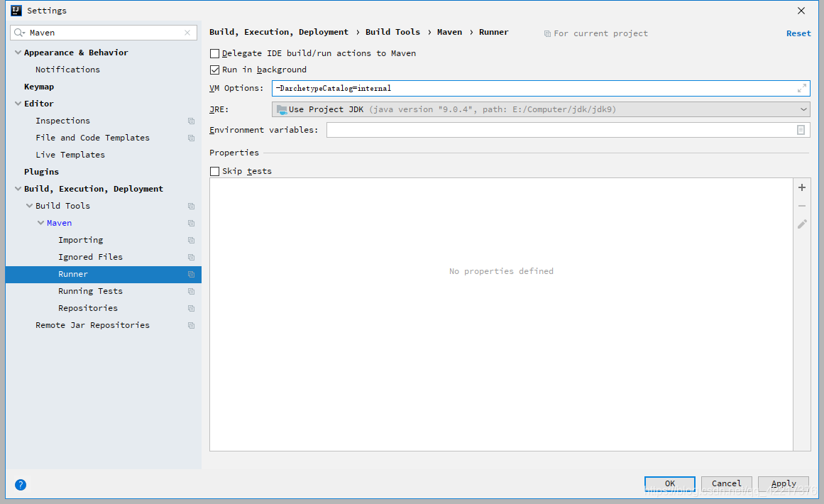Collapse the Editor section
Image resolution: width=824 pixels, height=504 pixels.
click(18, 104)
